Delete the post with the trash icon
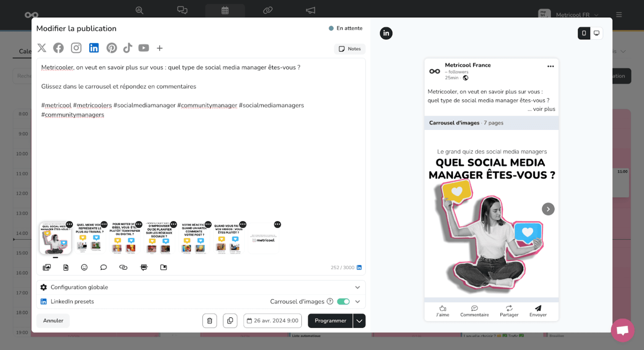The image size is (644, 350). point(210,320)
